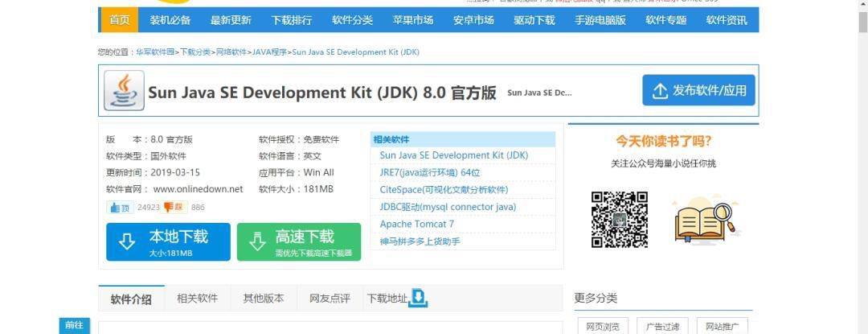Open the 手游电脑版 navigation item
Image resolution: width=868 pixels, height=334 pixels.
pos(600,20)
